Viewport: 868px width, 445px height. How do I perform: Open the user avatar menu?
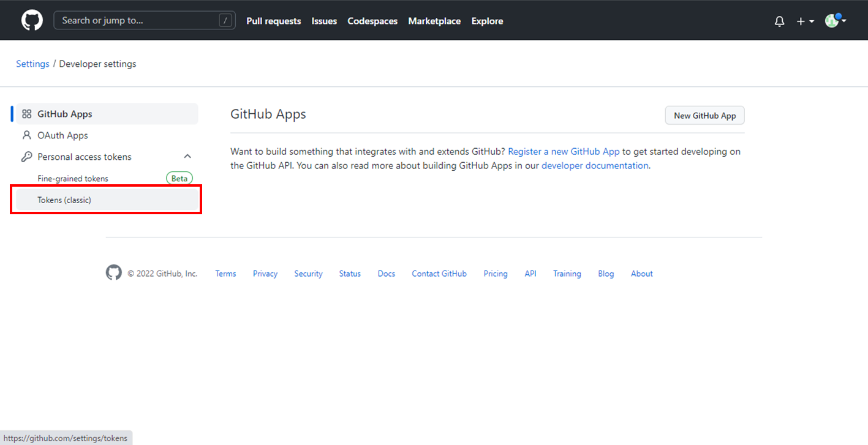click(836, 20)
